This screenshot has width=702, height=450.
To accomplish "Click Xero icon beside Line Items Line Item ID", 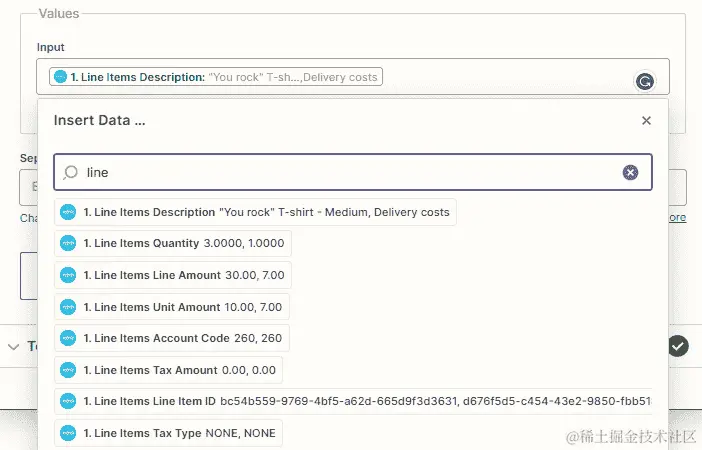I will coord(68,401).
